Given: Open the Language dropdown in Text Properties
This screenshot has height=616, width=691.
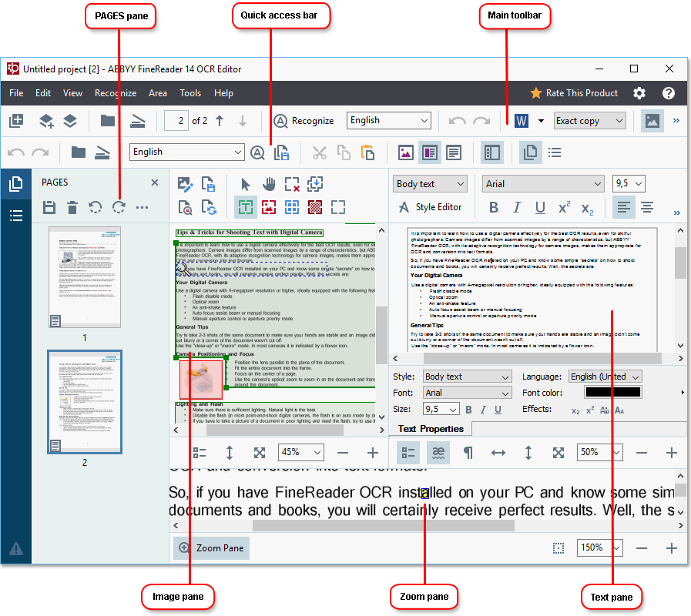Looking at the screenshot, I should coord(605,377).
